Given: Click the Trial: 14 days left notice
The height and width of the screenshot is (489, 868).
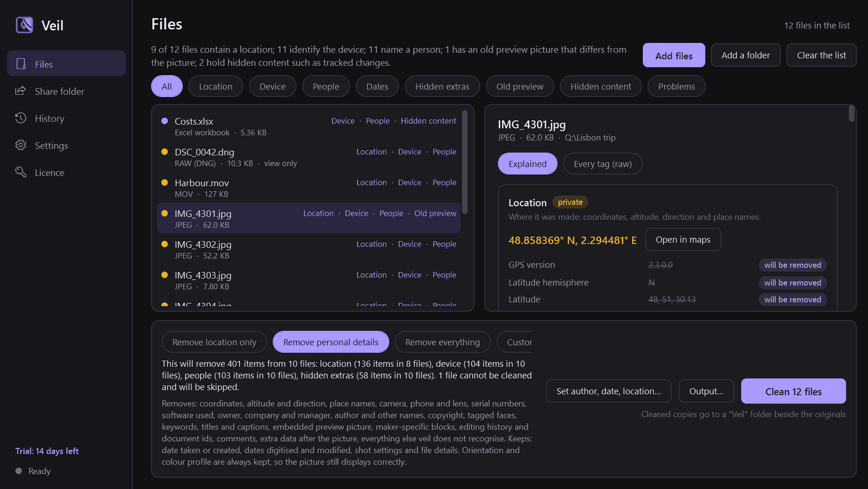Looking at the screenshot, I should [47, 451].
